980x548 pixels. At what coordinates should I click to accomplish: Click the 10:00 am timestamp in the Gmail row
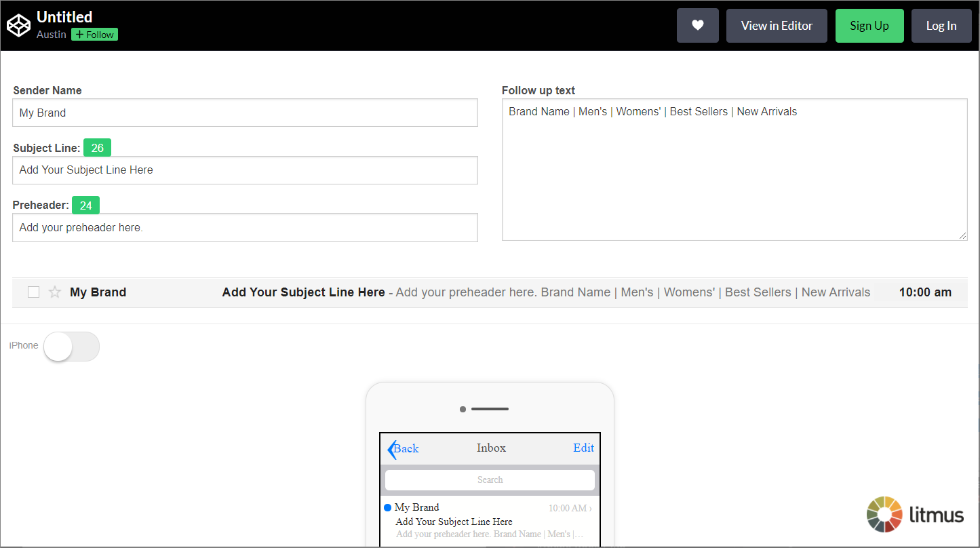pyautogui.click(x=925, y=292)
